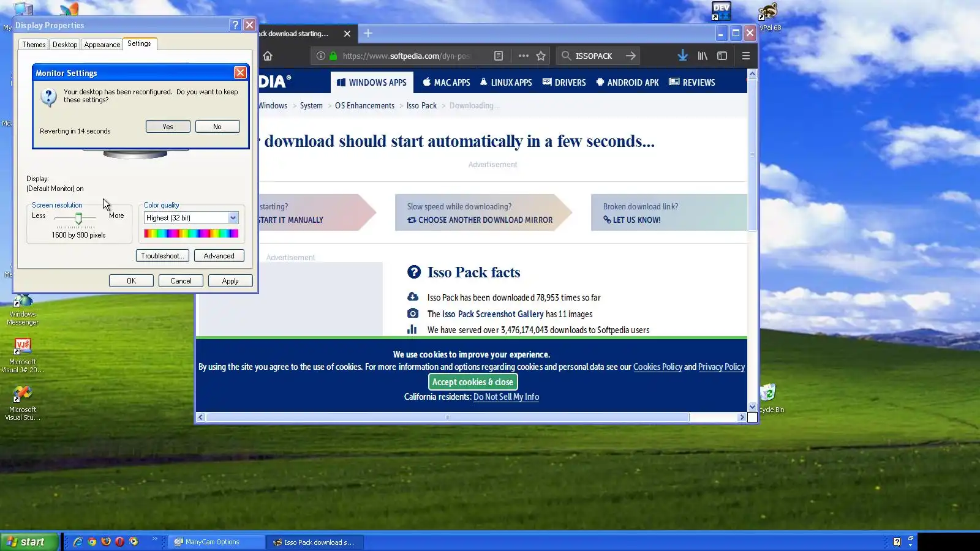Image resolution: width=980 pixels, height=551 pixels.
Task: Switch to the Appearance tab
Action: tap(102, 45)
